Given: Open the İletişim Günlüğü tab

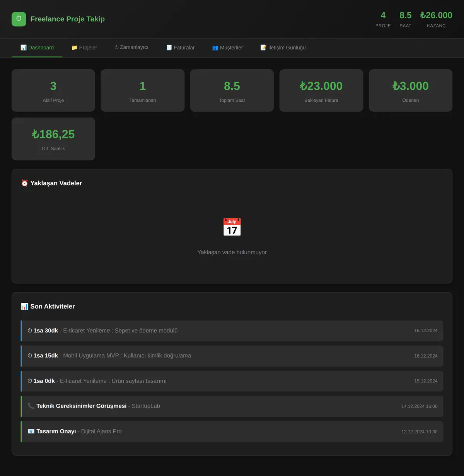Looking at the screenshot, I should (x=283, y=48).
